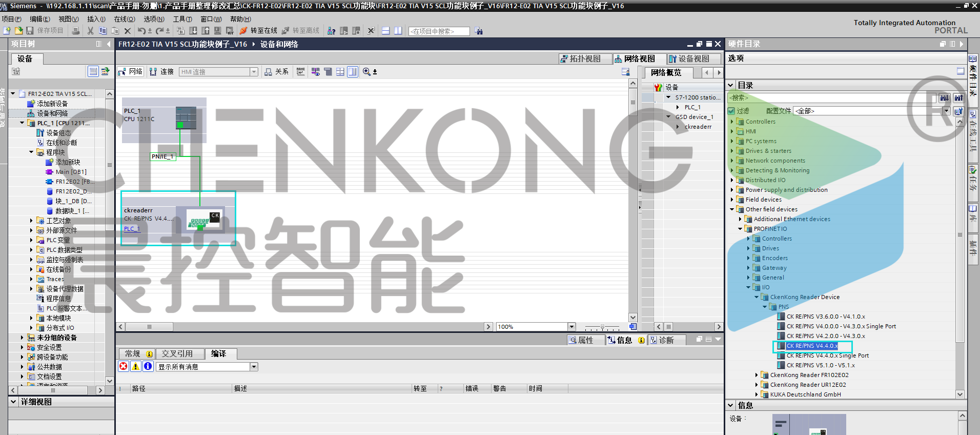
Task: Open the Show all messages (显示所有消息) dropdown
Action: tap(254, 367)
